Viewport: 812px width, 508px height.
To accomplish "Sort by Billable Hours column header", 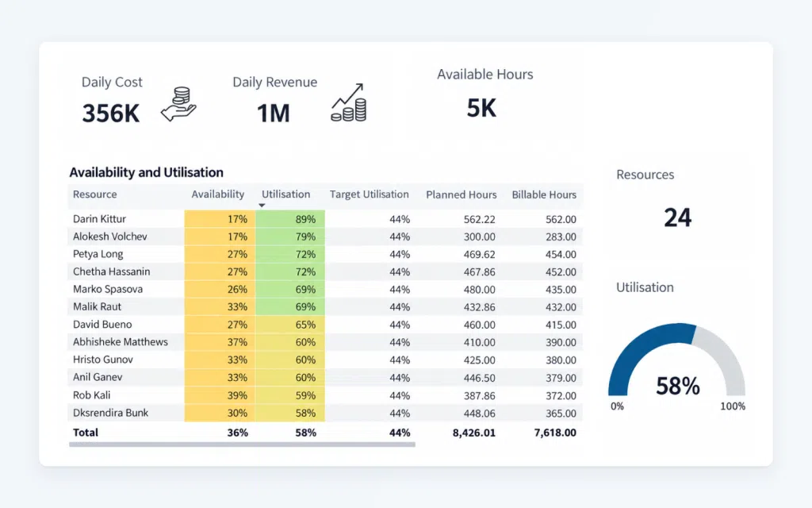I will 544,195.
